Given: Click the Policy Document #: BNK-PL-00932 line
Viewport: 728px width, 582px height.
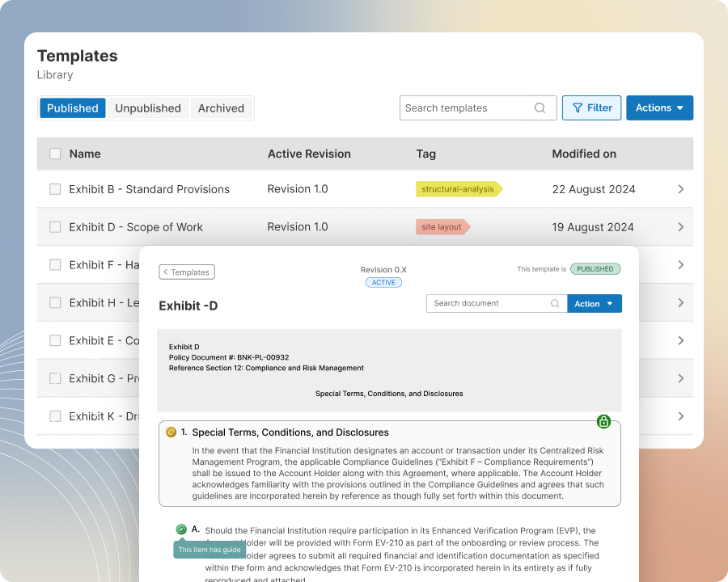Looking at the screenshot, I should (229, 357).
